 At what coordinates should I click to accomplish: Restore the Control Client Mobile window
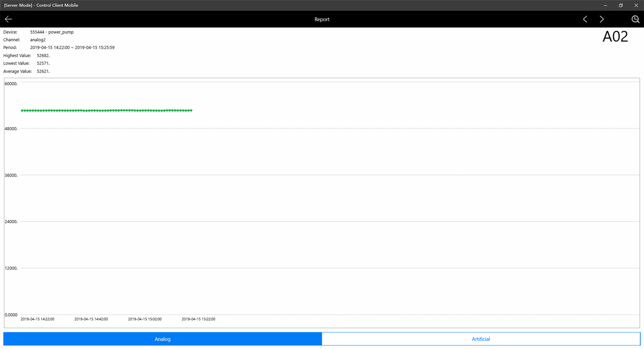620,5
